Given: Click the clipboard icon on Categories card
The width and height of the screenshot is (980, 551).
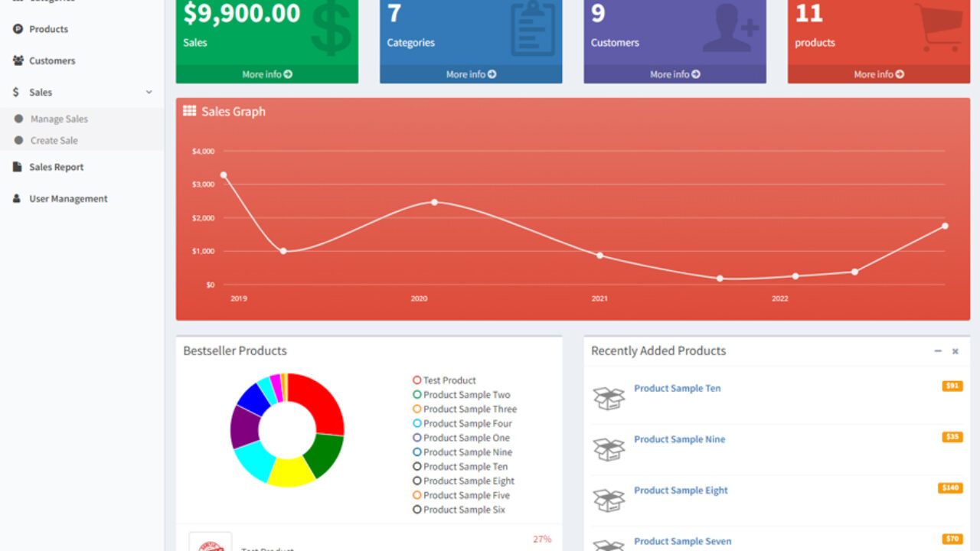Looking at the screenshot, I should 534,29.
